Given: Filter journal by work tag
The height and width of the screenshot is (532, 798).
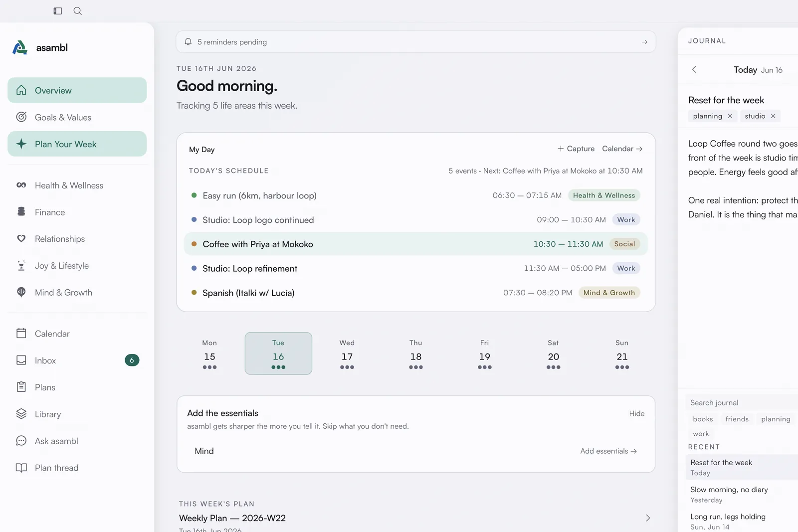Looking at the screenshot, I should coord(701,434).
